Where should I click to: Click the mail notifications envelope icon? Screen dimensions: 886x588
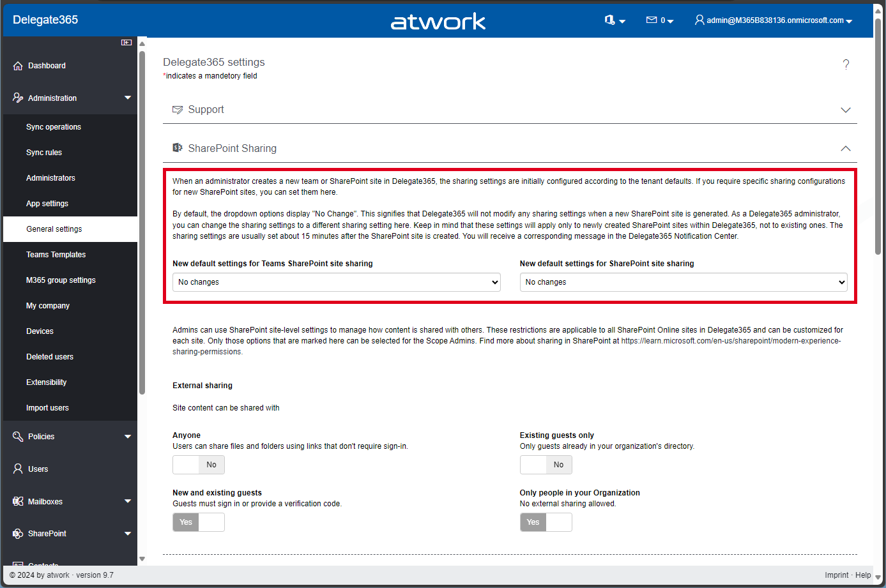click(652, 20)
